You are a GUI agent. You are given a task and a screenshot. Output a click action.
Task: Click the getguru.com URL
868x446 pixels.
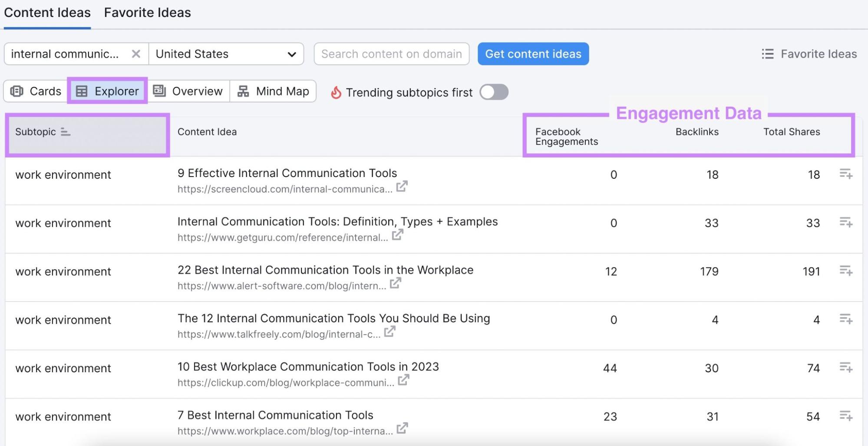[283, 238]
